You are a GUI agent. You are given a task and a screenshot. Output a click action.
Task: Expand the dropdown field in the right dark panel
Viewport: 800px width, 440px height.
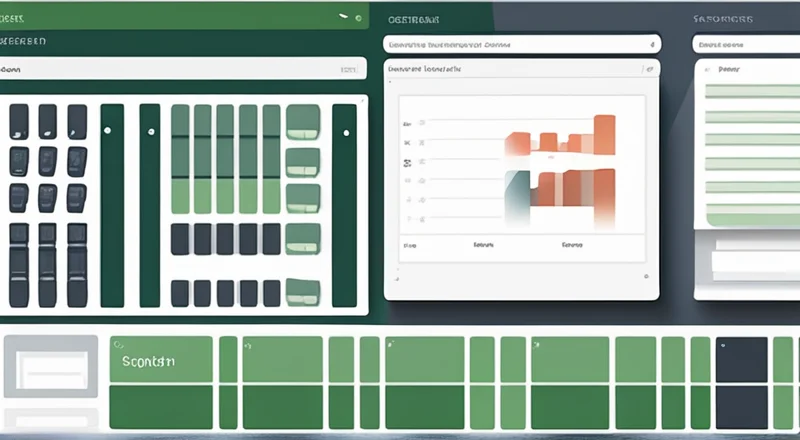(745, 44)
